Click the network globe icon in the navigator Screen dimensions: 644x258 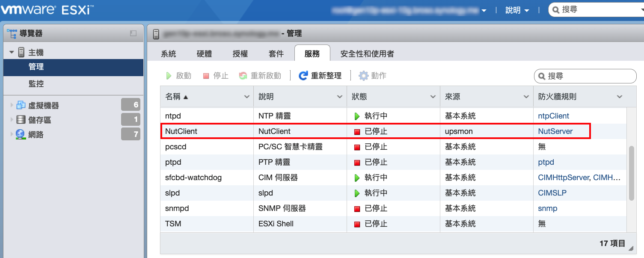click(x=21, y=134)
